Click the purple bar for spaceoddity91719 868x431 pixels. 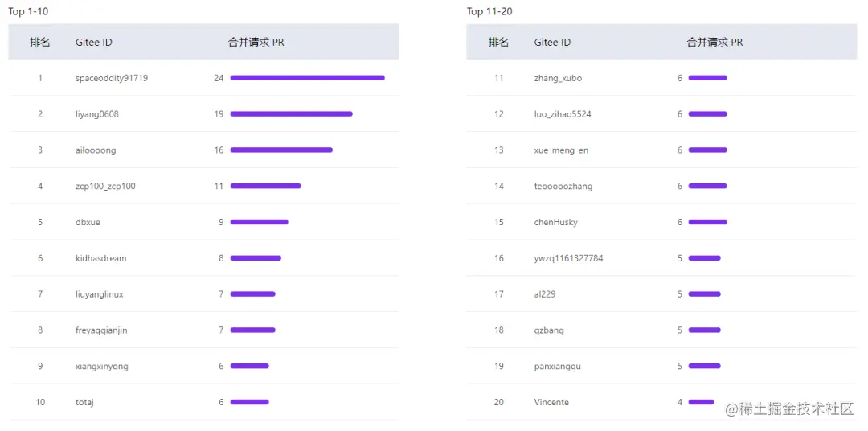pyautogui.click(x=307, y=78)
